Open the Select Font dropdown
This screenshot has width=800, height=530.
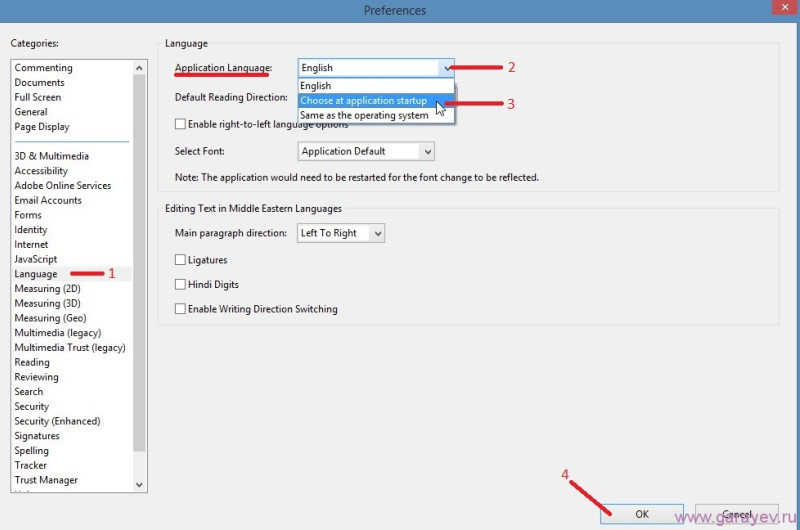point(366,152)
